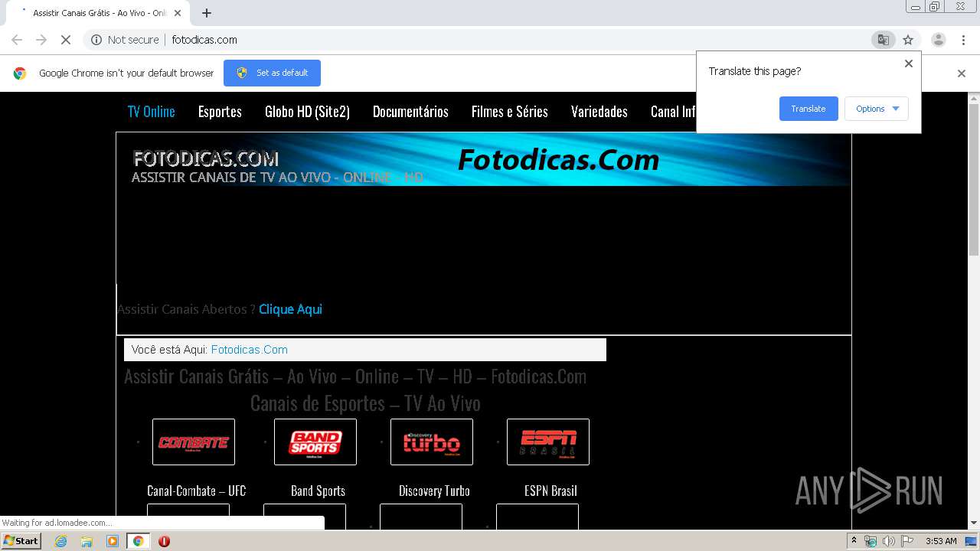Screen dimensions: 980x551
Task: Stop loading the page
Action: pos(66,40)
